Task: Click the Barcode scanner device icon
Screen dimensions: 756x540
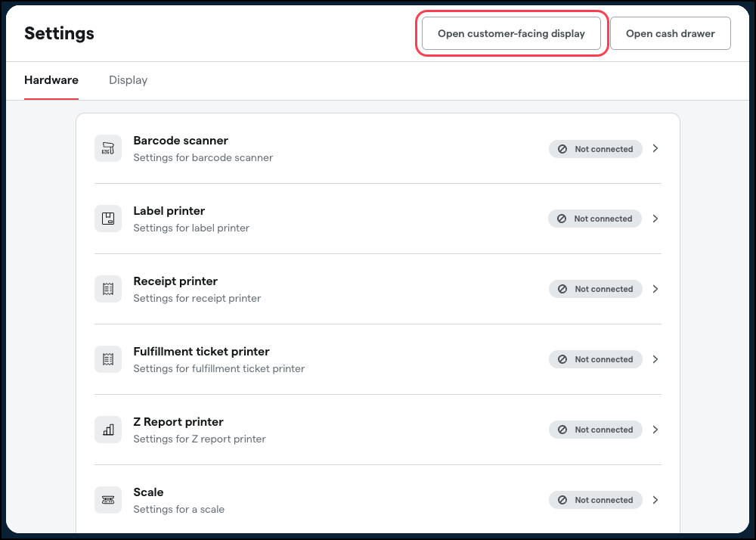Action: (108, 148)
